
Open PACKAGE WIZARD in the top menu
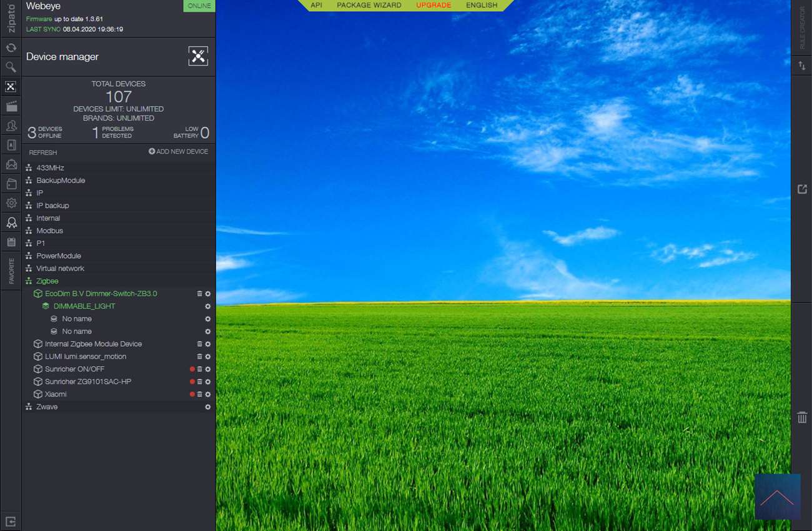(x=369, y=5)
